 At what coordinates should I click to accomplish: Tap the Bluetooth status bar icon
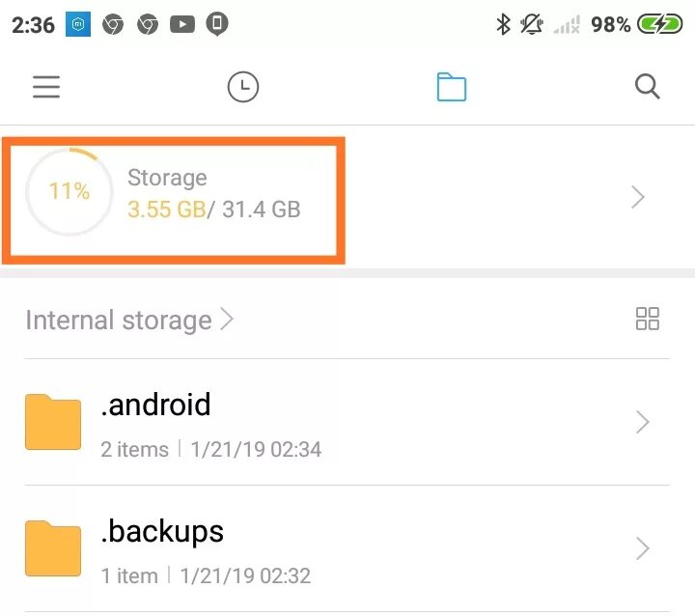pos(503,24)
